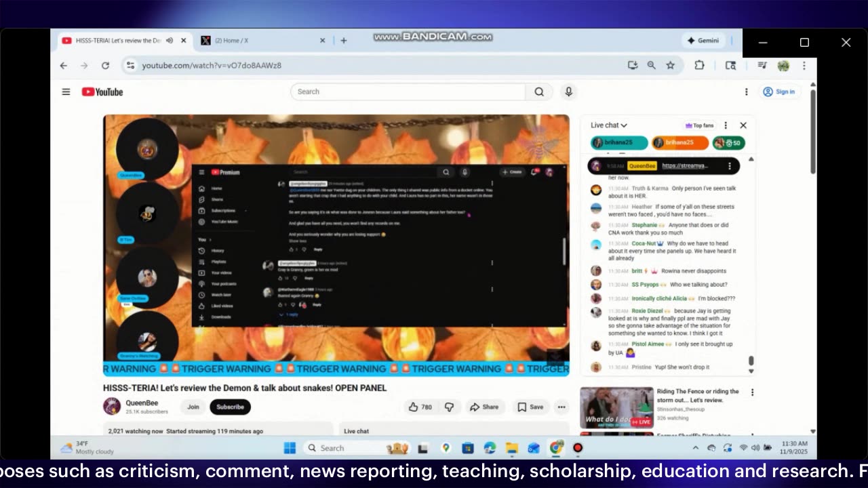Image resolution: width=868 pixels, height=488 pixels.
Task: Open Chrome's three-dot menu
Action: pyautogui.click(x=804, y=65)
